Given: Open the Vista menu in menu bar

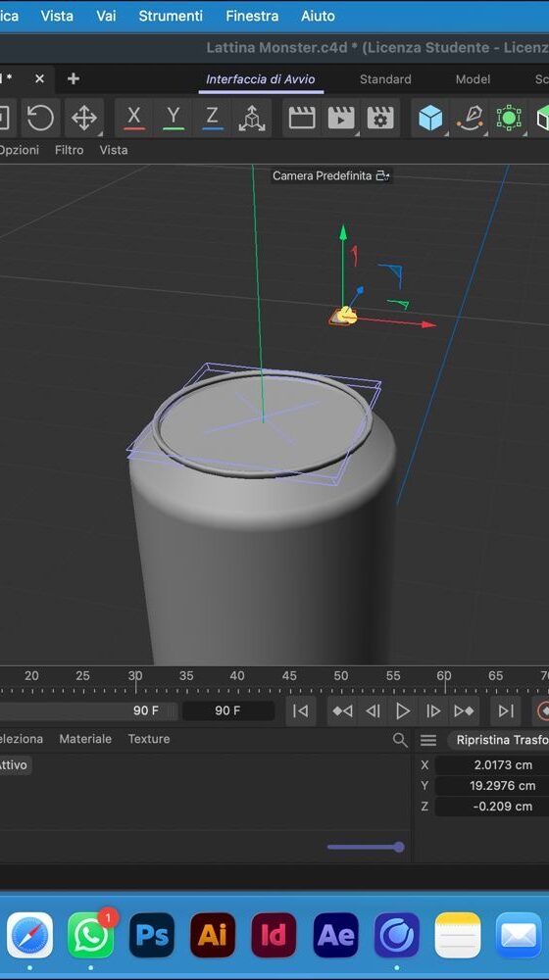Looking at the screenshot, I should click(57, 16).
